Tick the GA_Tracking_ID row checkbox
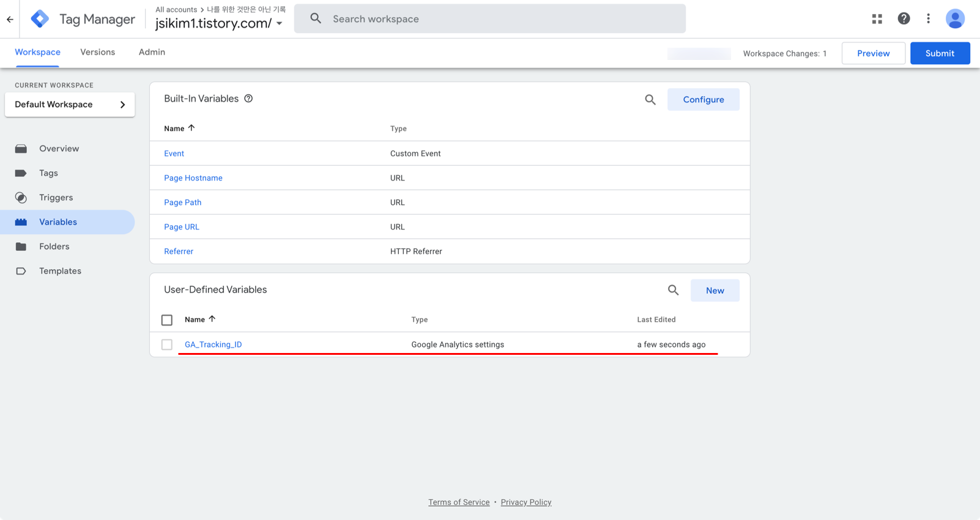 167,344
